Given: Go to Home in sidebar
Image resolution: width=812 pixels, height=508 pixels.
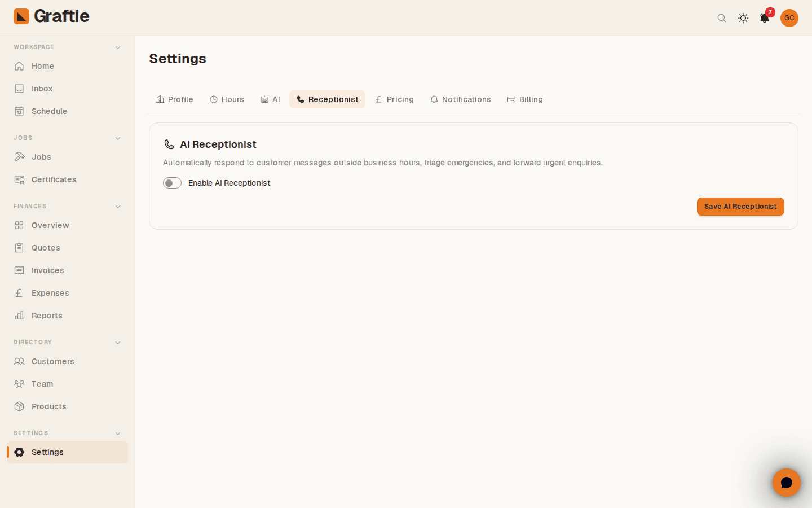Looking at the screenshot, I should coord(67,66).
